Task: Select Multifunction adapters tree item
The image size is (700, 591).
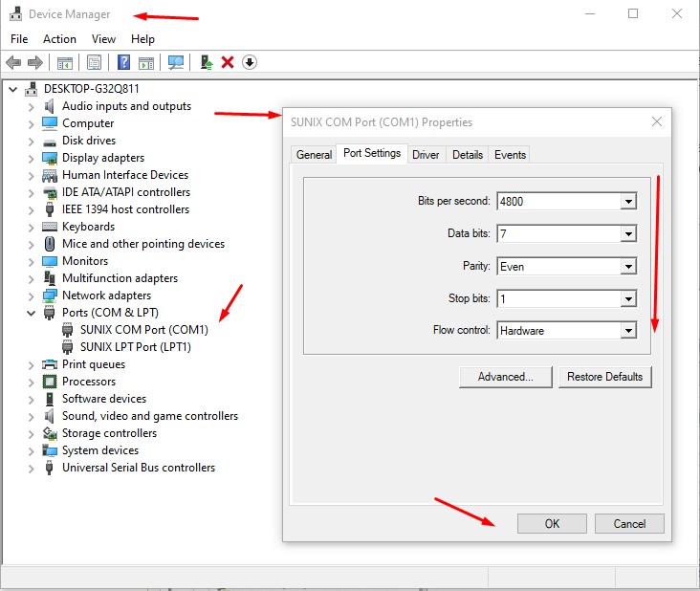Action: (120, 278)
